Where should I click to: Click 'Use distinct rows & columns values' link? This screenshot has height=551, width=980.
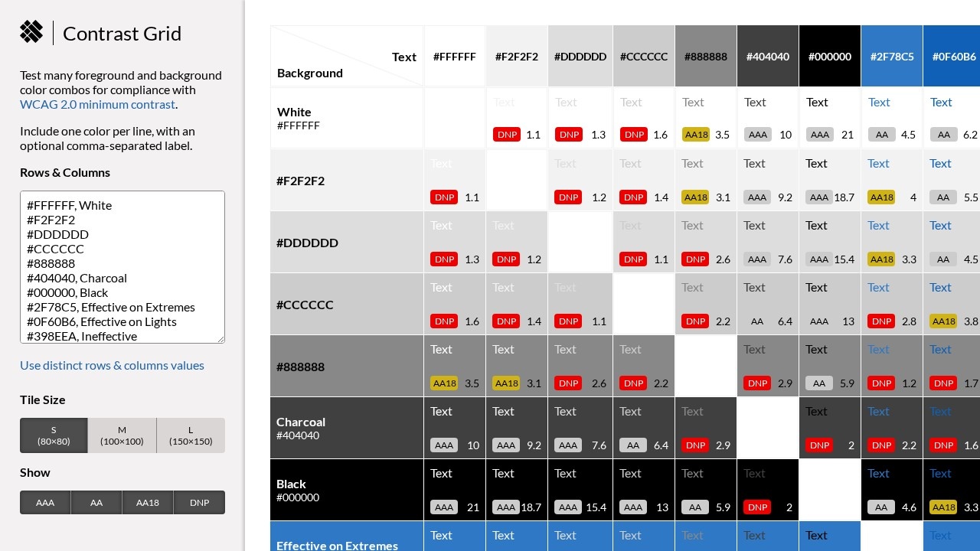coord(112,365)
